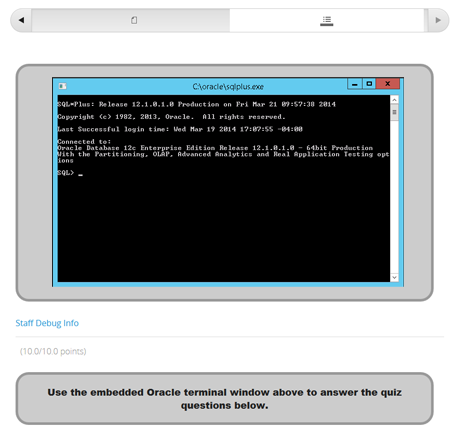This screenshot has height=432, width=462.
Task: Click the terminal scrollbar up arrow
Action: (x=394, y=100)
